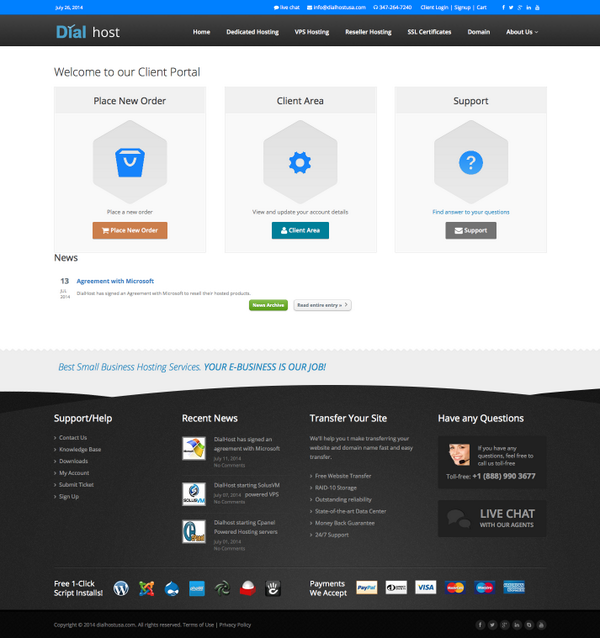The image size is (600, 638).
Task: Click the Visa payment icon
Action: (425, 588)
